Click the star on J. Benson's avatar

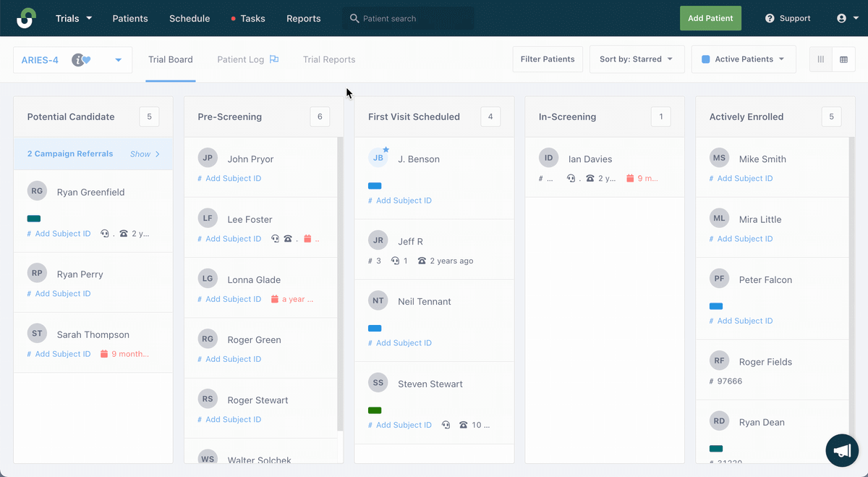(x=386, y=150)
